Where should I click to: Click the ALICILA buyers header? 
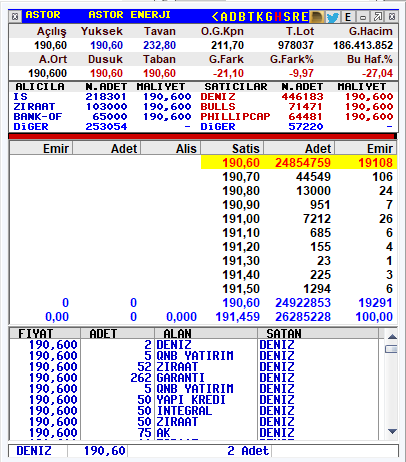40,87
